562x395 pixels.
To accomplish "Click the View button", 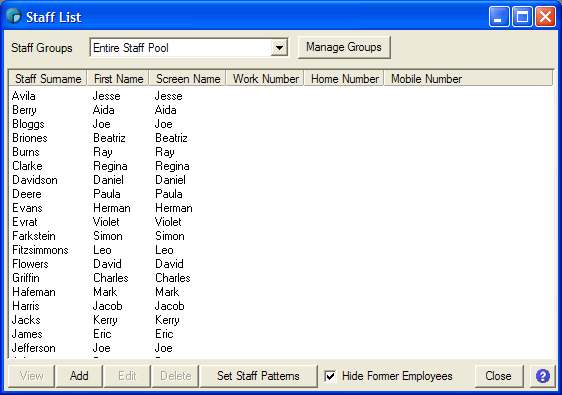I will 32,376.
